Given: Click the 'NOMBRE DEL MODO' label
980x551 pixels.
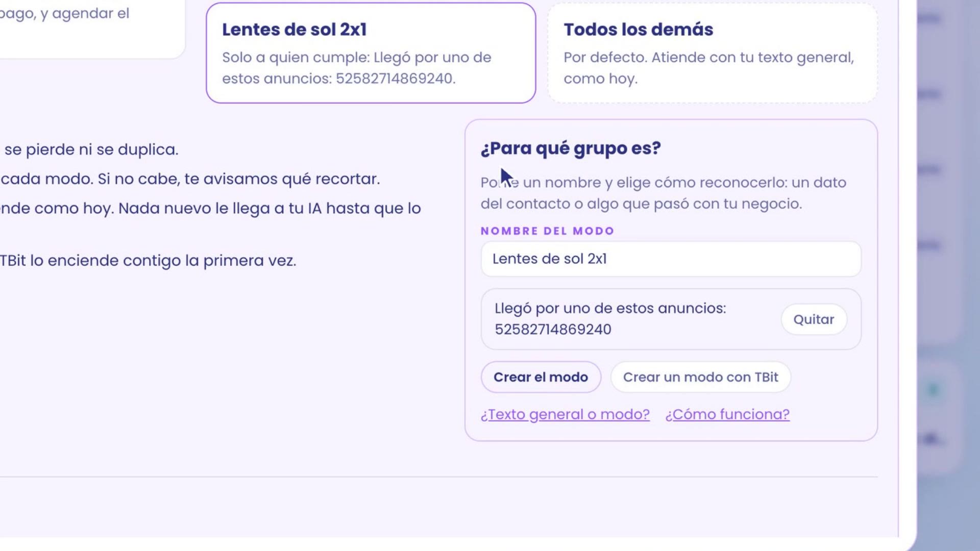Looking at the screenshot, I should click(547, 231).
